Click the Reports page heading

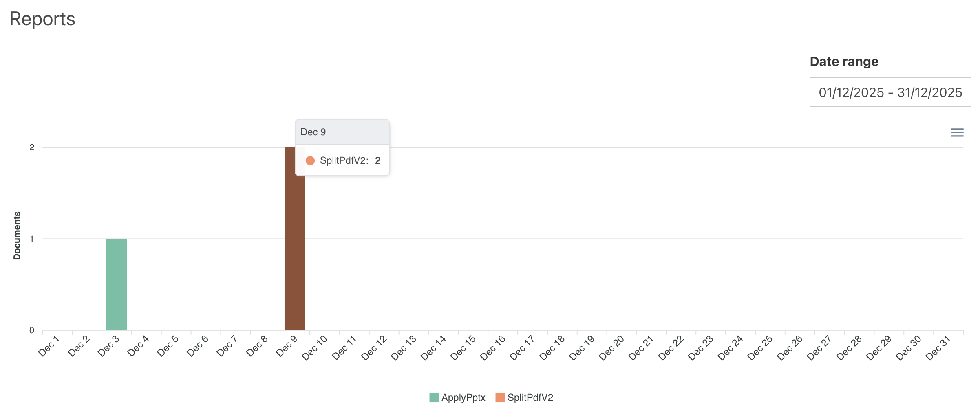coord(42,19)
